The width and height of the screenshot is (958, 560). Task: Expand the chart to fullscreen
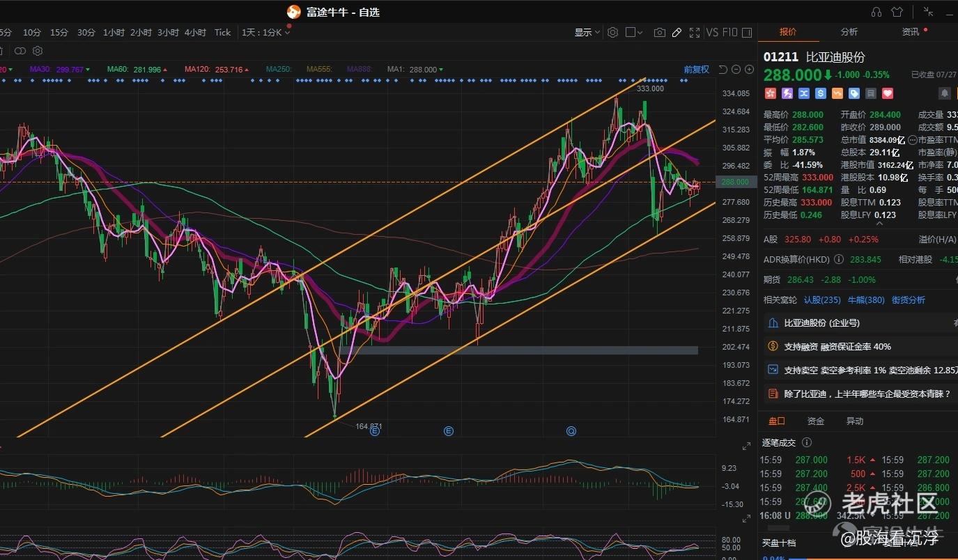tap(694, 32)
